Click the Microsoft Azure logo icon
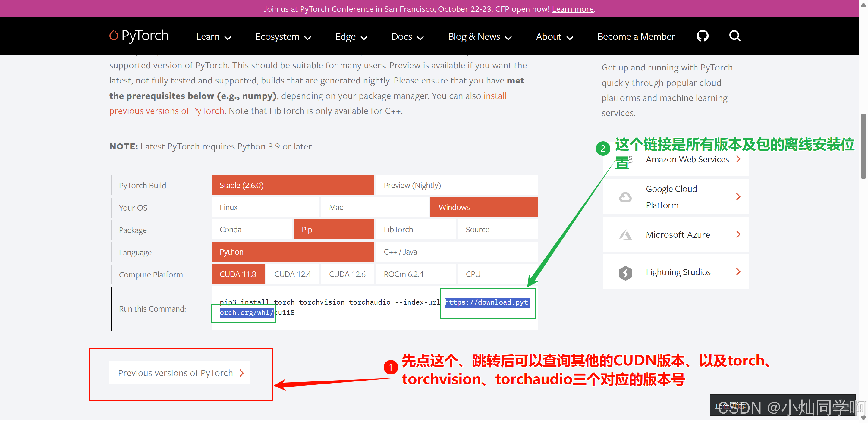Screen dimensions: 868x423 625,235
